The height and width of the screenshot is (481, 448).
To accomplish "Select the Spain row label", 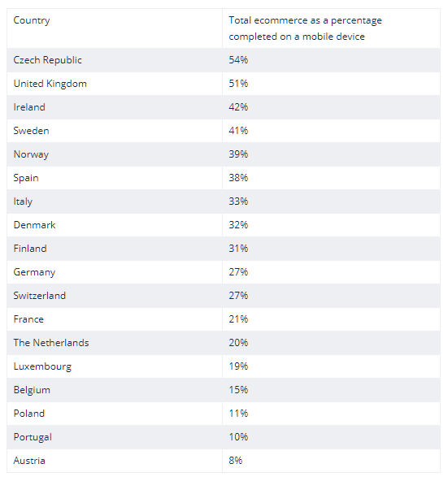I will (x=26, y=178).
